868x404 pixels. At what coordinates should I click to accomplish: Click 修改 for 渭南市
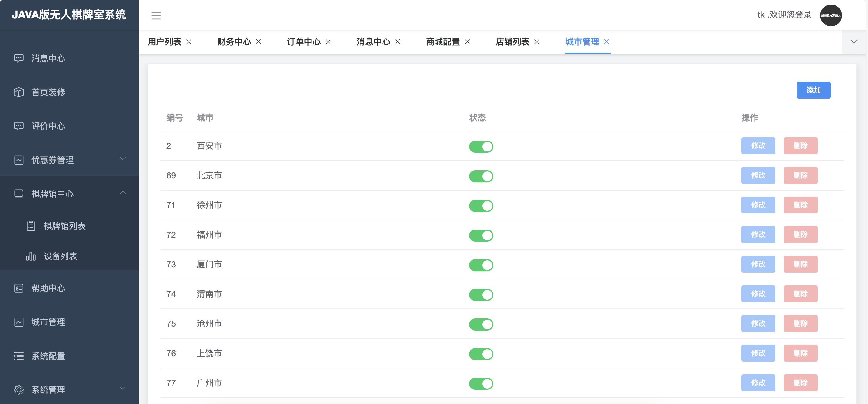point(758,294)
